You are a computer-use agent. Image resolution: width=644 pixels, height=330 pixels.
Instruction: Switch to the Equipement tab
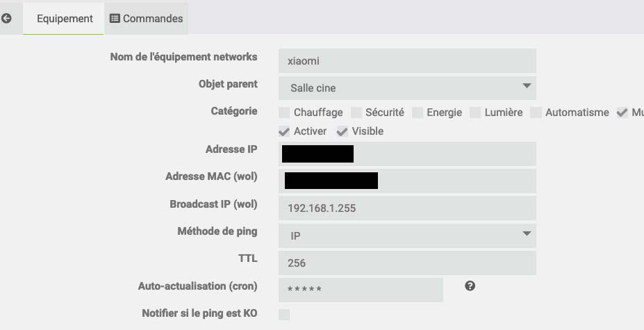click(64, 19)
